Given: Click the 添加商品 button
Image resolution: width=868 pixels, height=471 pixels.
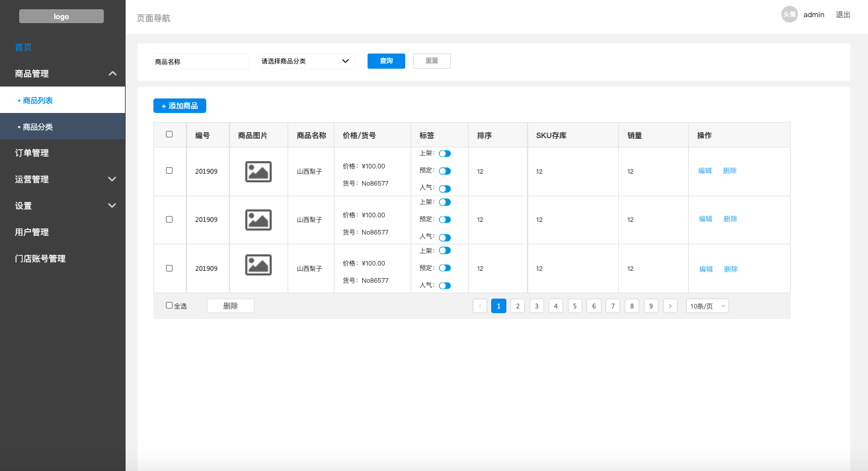Looking at the screenshot, I should point(180,106).
